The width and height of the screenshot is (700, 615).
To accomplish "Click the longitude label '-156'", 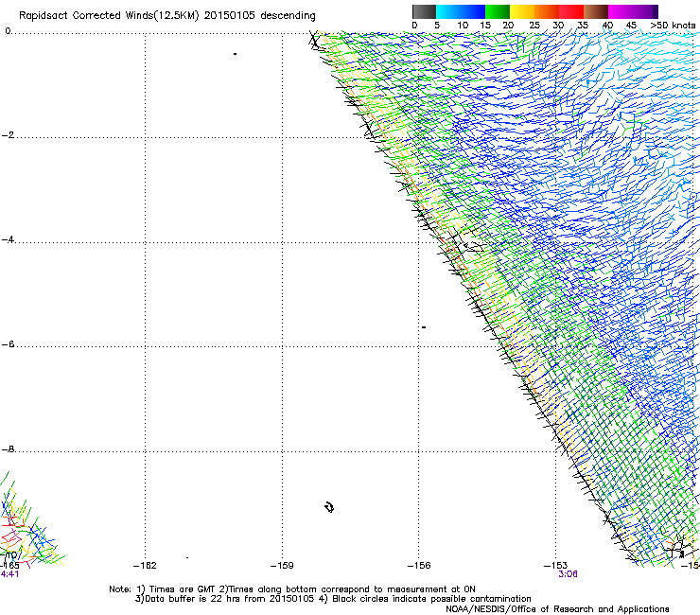I will [419, 566].
